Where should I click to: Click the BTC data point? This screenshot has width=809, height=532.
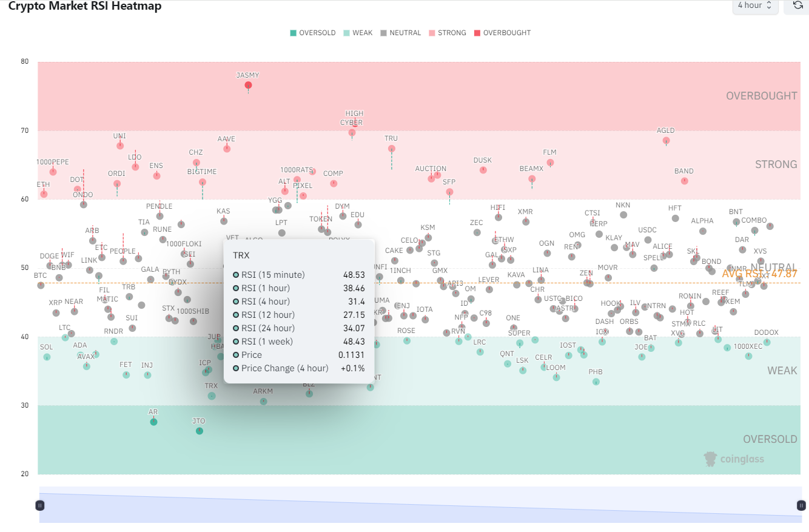[x=41, y=285]
